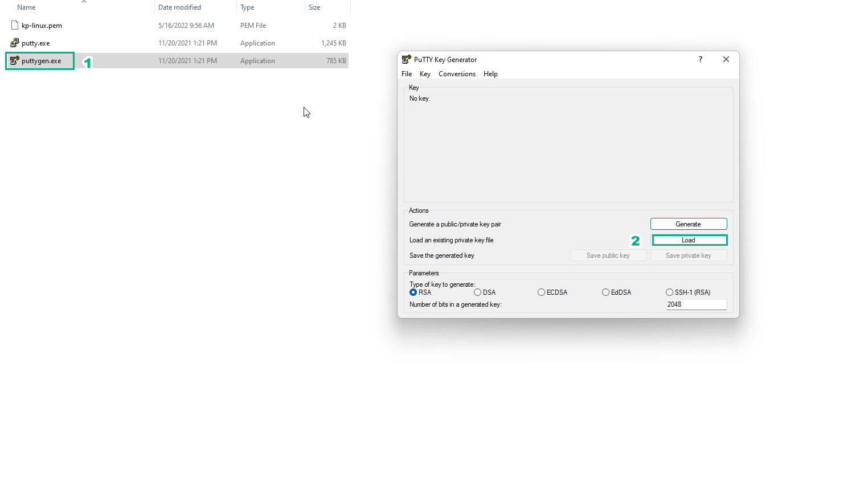Open the File menu in PuTTYgen

click(x=407, y=74)
